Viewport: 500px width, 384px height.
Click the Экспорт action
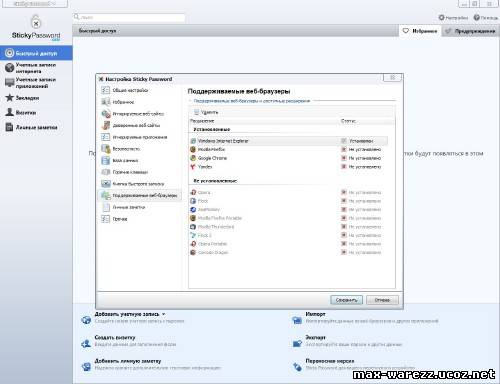point(315,337)
